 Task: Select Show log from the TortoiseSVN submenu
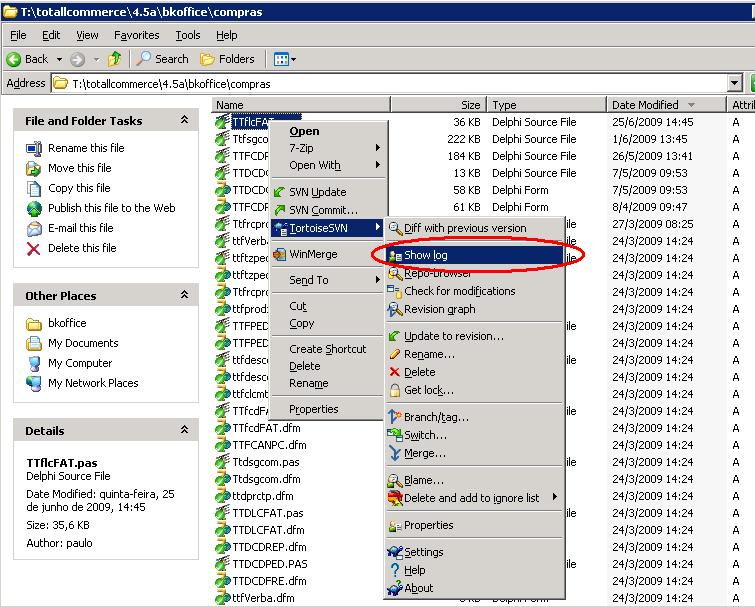click(x=475, y=255)
